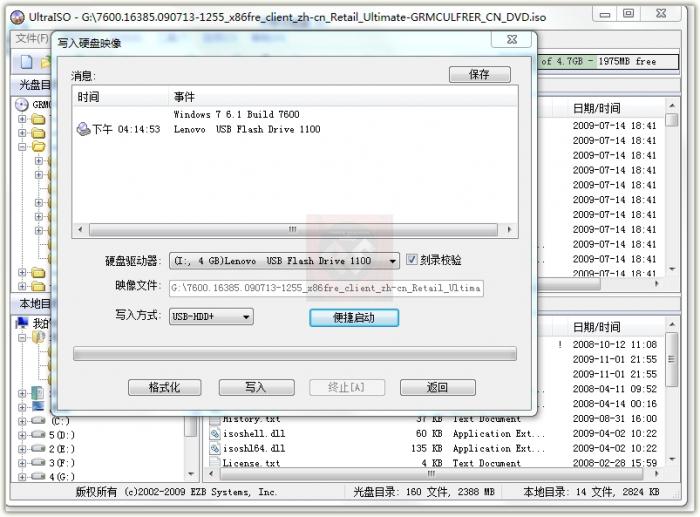Click the Windows 7 6.1 Build 7600 event text
This screenshot has width=700, height=517.
237,114
